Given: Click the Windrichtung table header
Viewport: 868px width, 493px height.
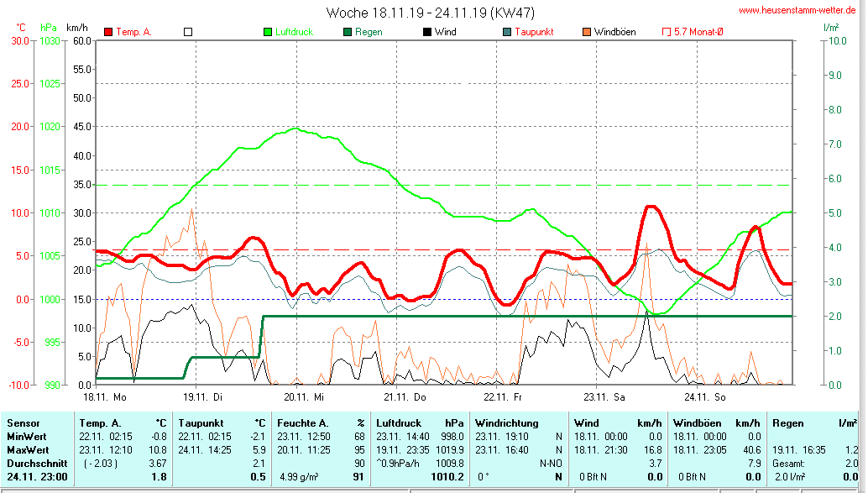Looking at the screenshot, I should coord(507,423).
